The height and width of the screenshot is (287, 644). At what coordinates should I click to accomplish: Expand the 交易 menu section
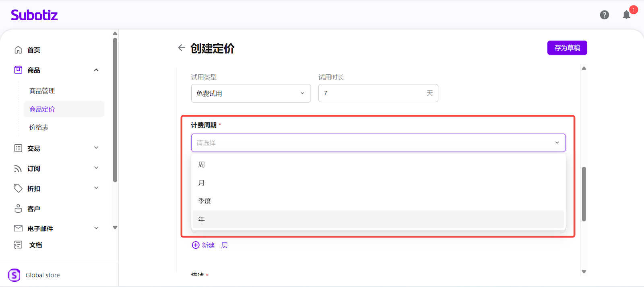[x=96, y=148]
